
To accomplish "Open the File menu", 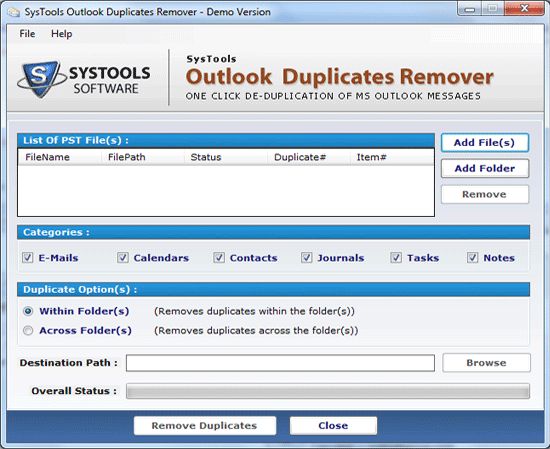I will tap(27, 34).
